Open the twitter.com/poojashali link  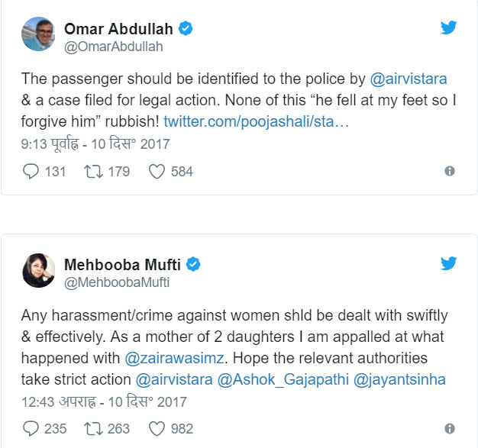256,121
